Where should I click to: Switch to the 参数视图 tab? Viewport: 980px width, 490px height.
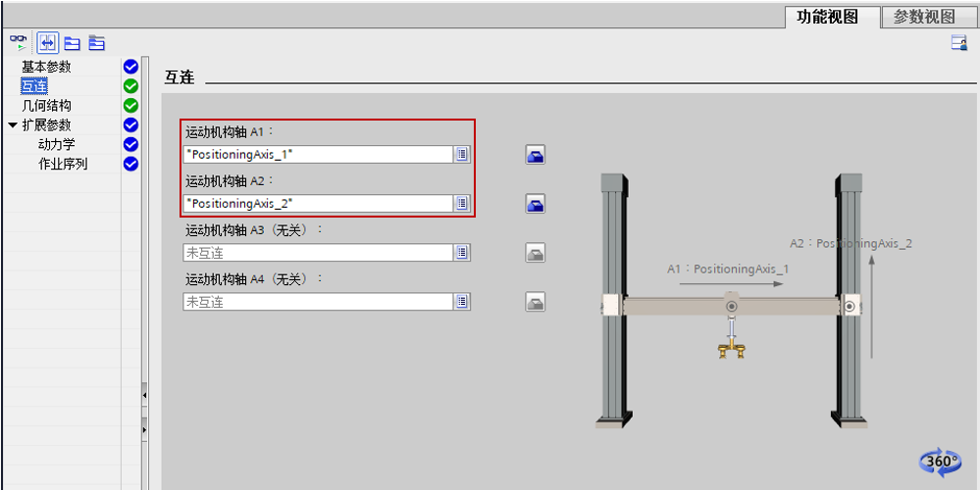tap(923, 17)
